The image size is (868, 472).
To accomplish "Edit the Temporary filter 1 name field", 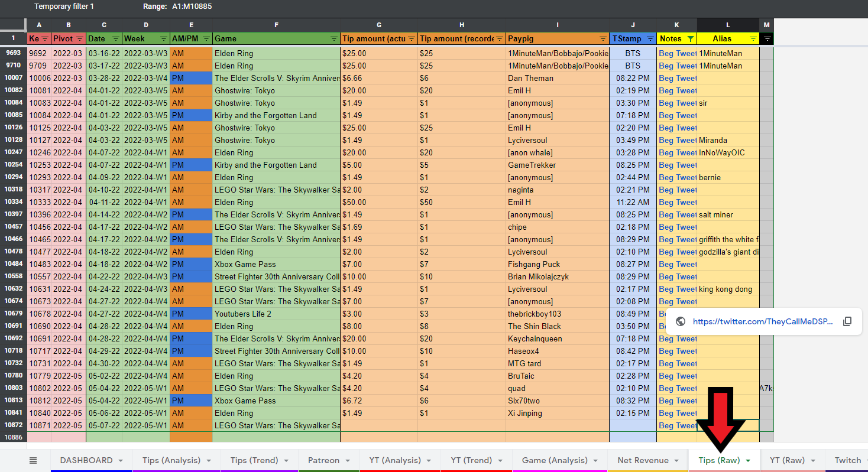I will click(64, 6).
